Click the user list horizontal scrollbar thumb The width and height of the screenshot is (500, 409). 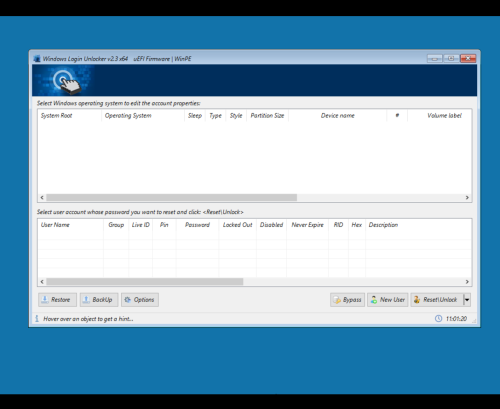pyautogui.click(x=145, y=282)
